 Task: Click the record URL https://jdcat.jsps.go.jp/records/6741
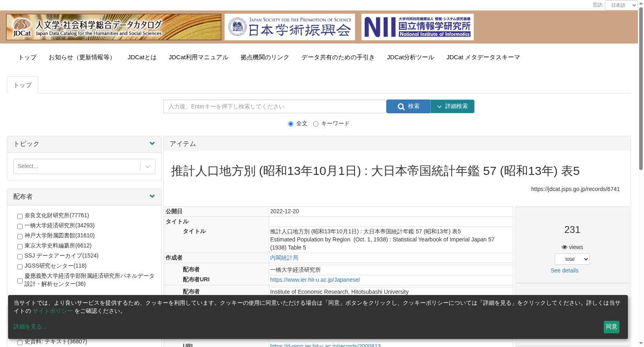[x=575, y=189]
